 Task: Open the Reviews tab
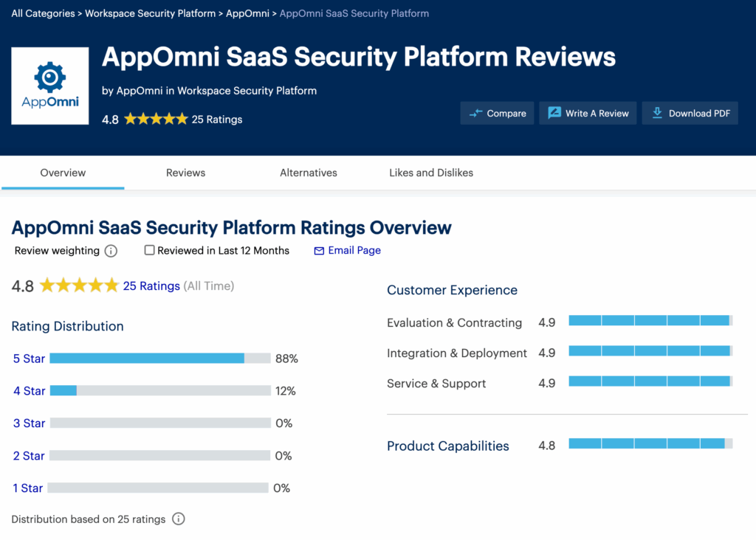185,173
